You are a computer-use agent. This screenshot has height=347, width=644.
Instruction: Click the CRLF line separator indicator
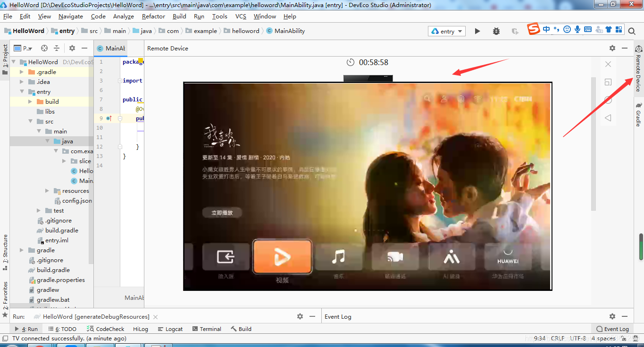[557, 339]
